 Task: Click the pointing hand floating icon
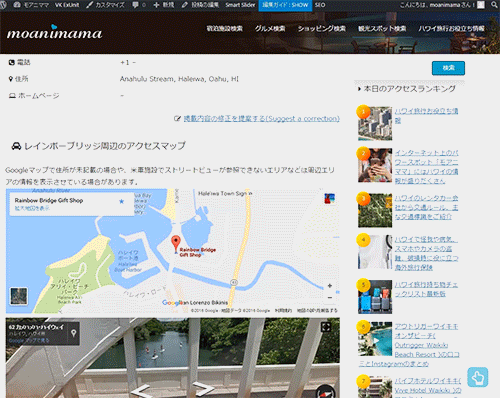click(478, 377)
